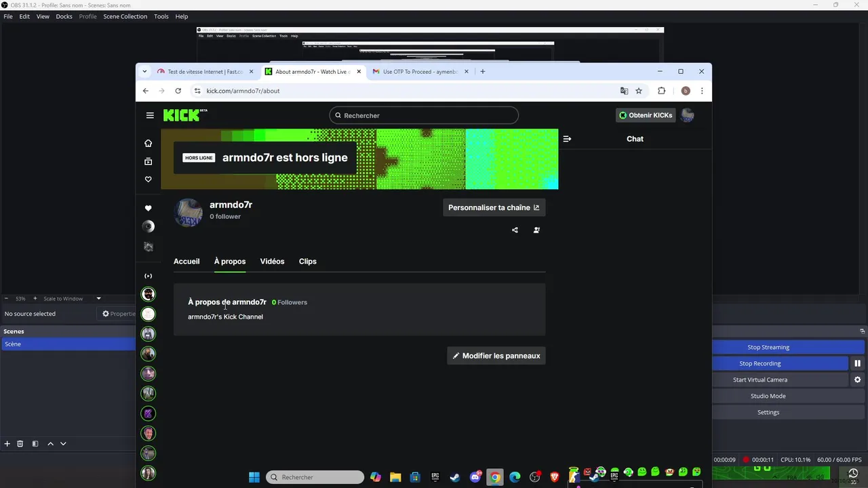868x488 pixels.
Task: Open preview scaling dropdown arrow
Action: [98, 298]
